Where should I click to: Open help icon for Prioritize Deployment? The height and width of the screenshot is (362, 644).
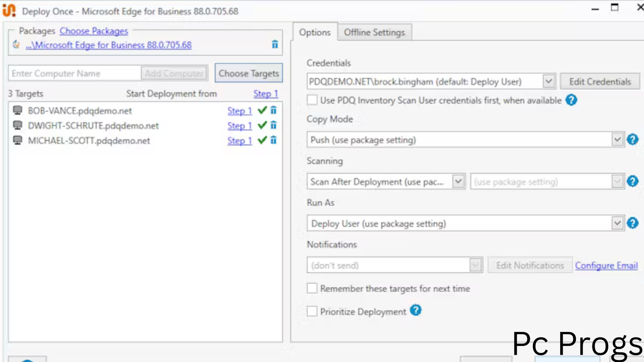pos(416,310)
